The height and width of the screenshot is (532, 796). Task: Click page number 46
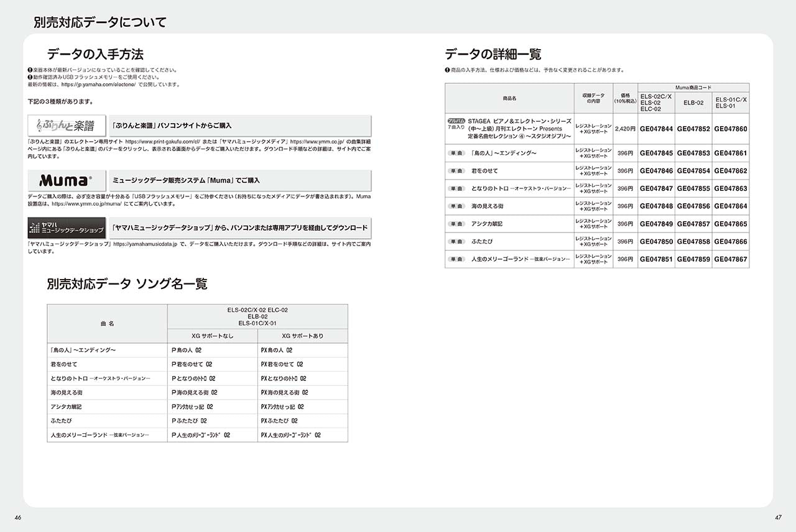[18, 518]
